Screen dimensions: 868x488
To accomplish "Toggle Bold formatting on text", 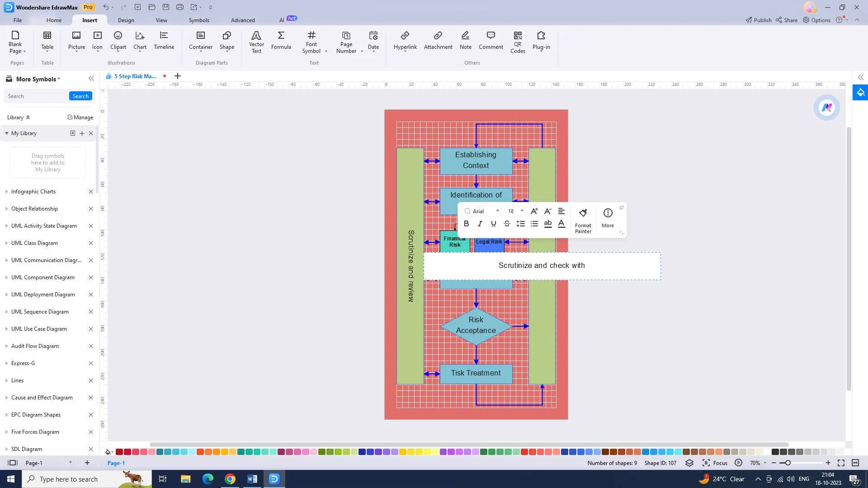I will coord(466,223).
